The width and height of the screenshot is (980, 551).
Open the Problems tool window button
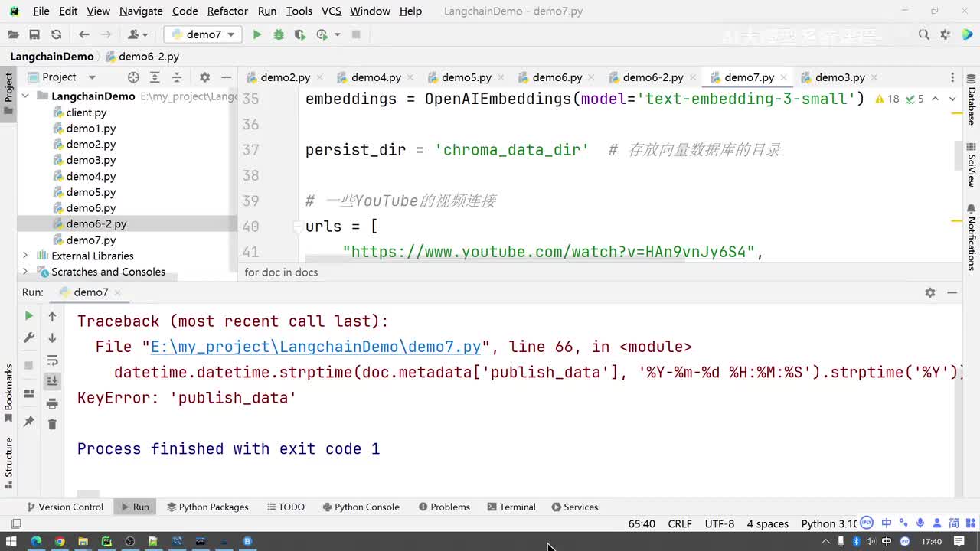tap(444, 507)
